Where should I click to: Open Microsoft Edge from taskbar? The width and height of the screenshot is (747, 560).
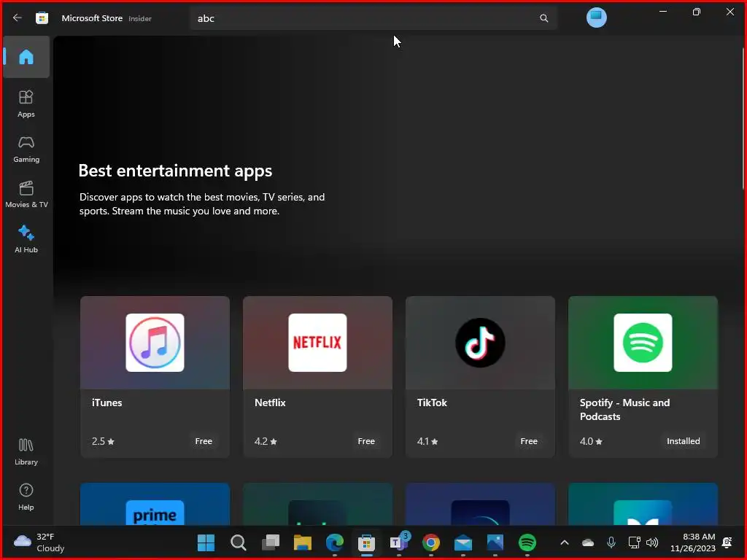[334, 542]
